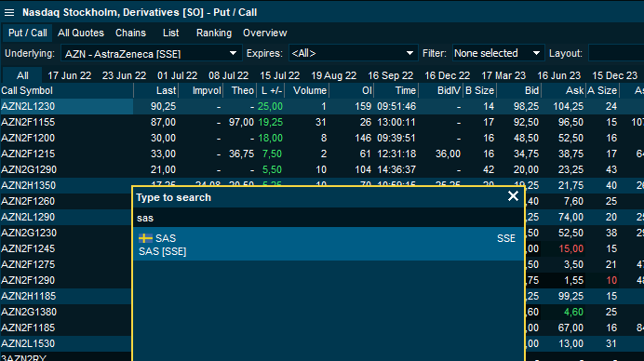Open the Chains tab
This screenshot has height=361, width=644.
[x=130, y=33]
